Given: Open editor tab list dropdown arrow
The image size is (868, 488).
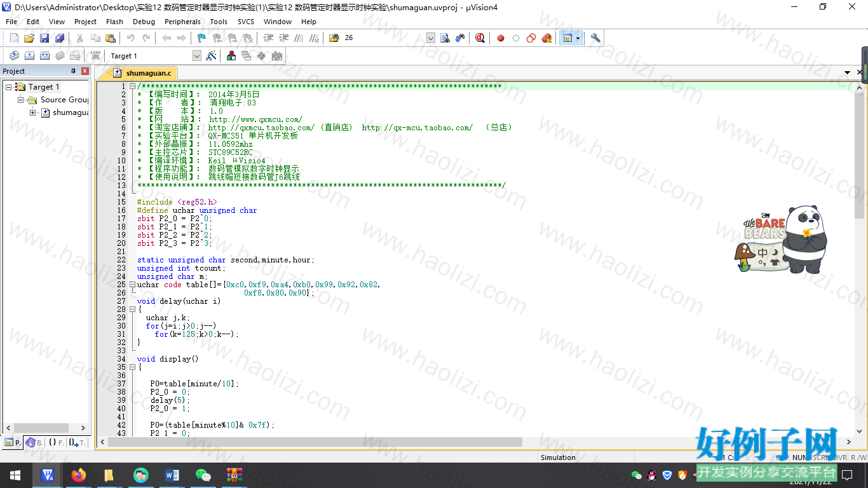Looking at the screenshot, I should (x=848, y=72).
